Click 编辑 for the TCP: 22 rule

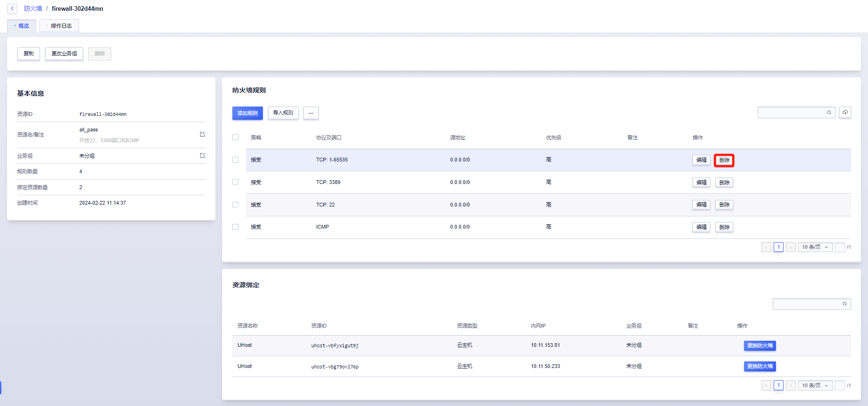tap(701, 205)
